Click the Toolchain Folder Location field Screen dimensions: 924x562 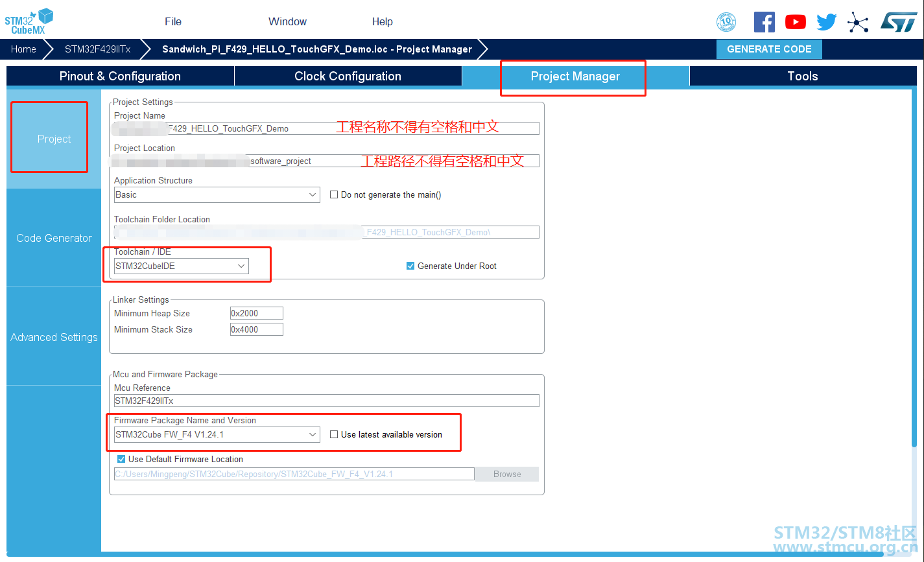click(326, 232)
